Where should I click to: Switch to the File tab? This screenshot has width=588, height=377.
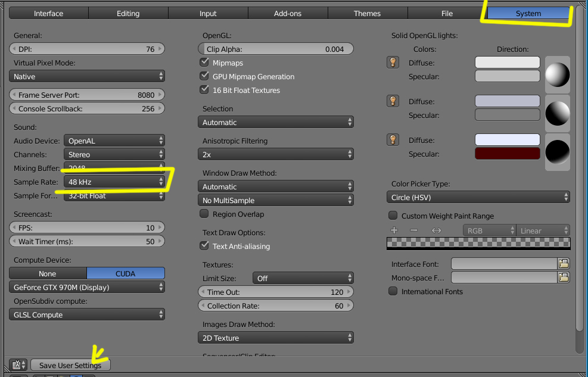click(x=447, y=14)
